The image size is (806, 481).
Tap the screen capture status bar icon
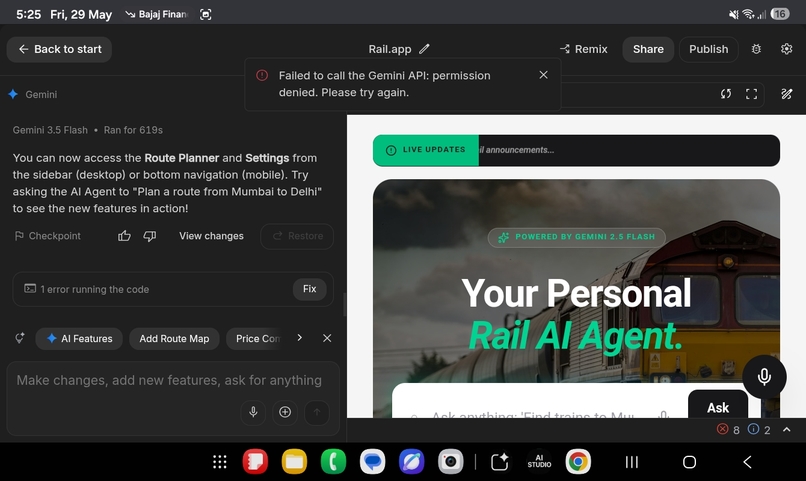coord(206,14)
